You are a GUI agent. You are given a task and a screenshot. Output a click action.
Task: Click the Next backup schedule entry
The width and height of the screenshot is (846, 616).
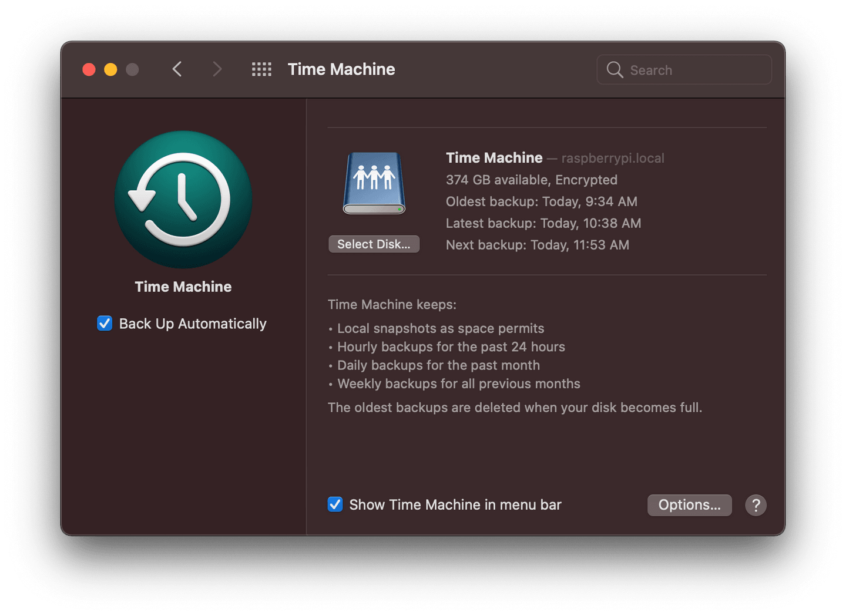tap(537, 245)
